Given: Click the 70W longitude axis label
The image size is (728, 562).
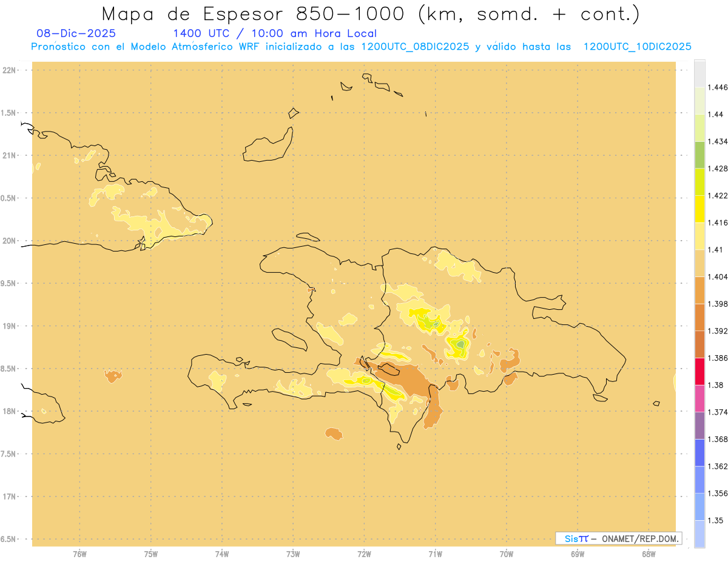Looking at the screenshot, I should 507,554.
